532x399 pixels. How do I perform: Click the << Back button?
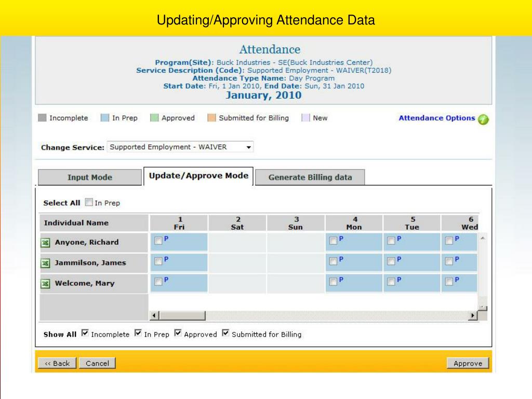(x=57, y=363)
